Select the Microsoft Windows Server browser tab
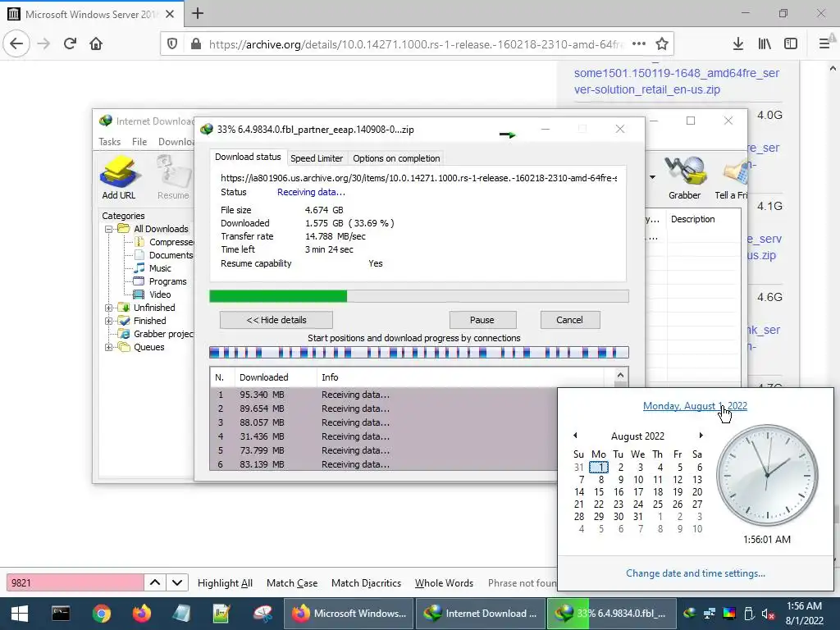 coord(92,14)
